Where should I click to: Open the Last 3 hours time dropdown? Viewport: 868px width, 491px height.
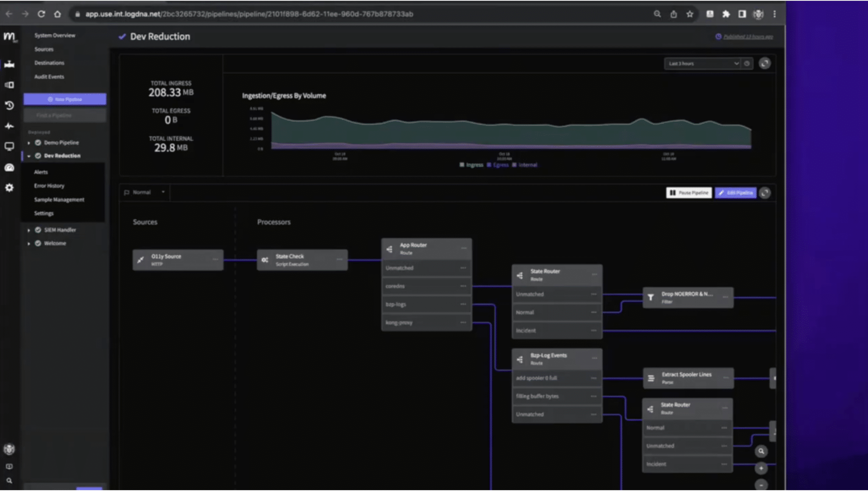pos(702,64)
